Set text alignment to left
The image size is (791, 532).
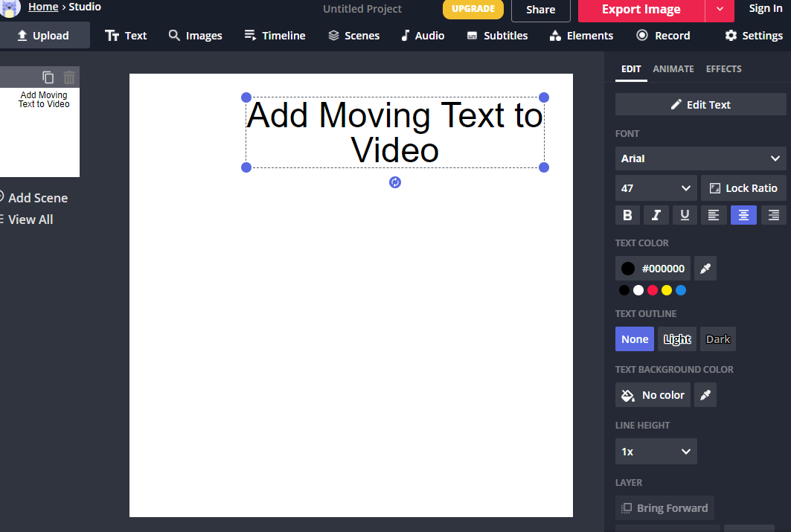pyautogui.click(x=714, y=215)
